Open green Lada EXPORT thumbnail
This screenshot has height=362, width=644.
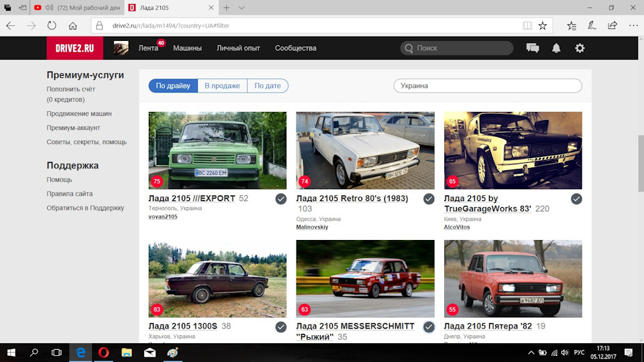pos(217,150)
